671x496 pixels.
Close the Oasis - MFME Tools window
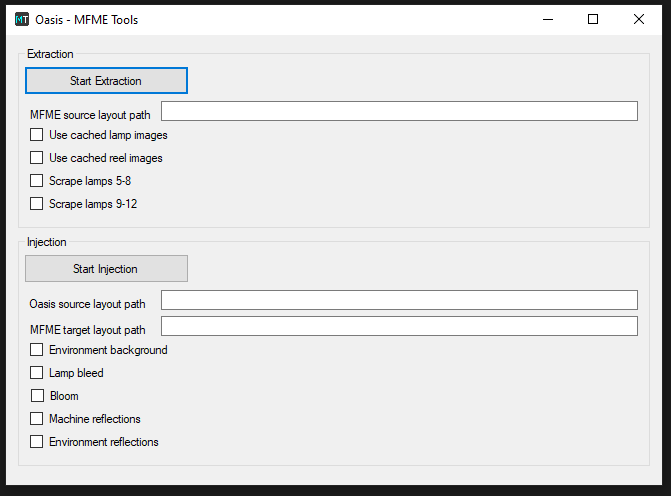click(638, 19)
